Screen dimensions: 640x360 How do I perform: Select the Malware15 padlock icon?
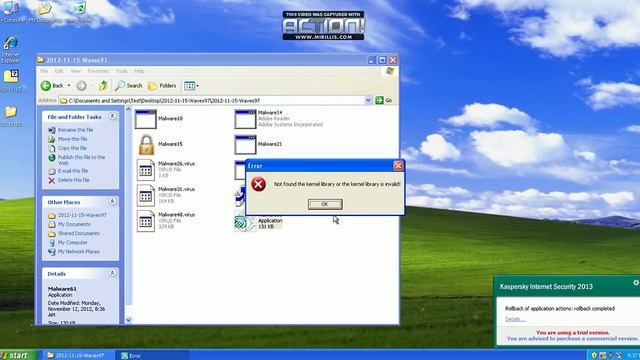coord(146,144)
